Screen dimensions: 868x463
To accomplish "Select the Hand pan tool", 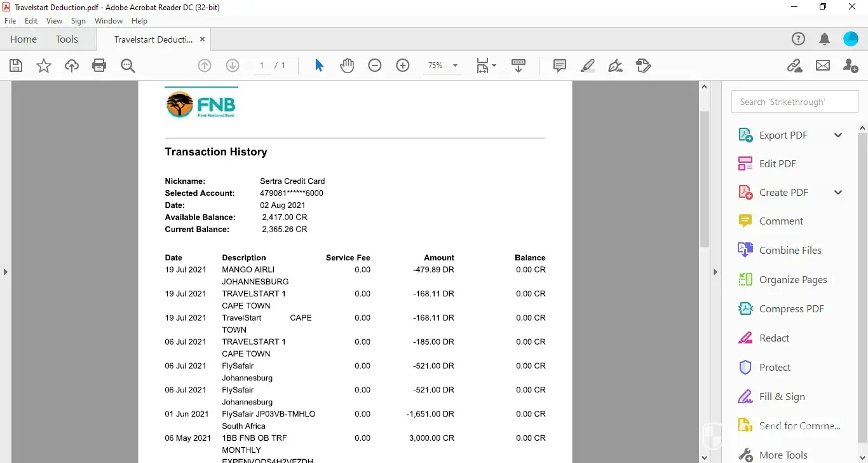I will 346,66.
